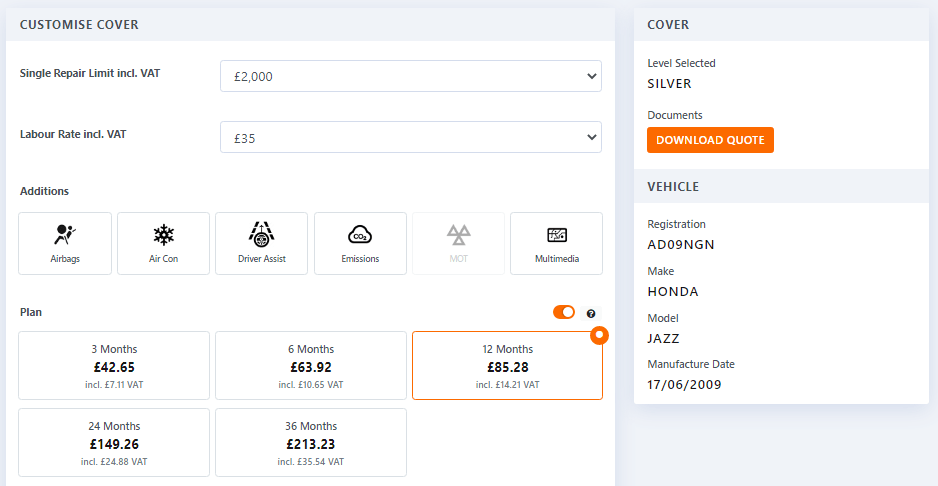Screen dimensions: 938x486
Task: Add the Multimedia cover option
Action: click(556, 243)
